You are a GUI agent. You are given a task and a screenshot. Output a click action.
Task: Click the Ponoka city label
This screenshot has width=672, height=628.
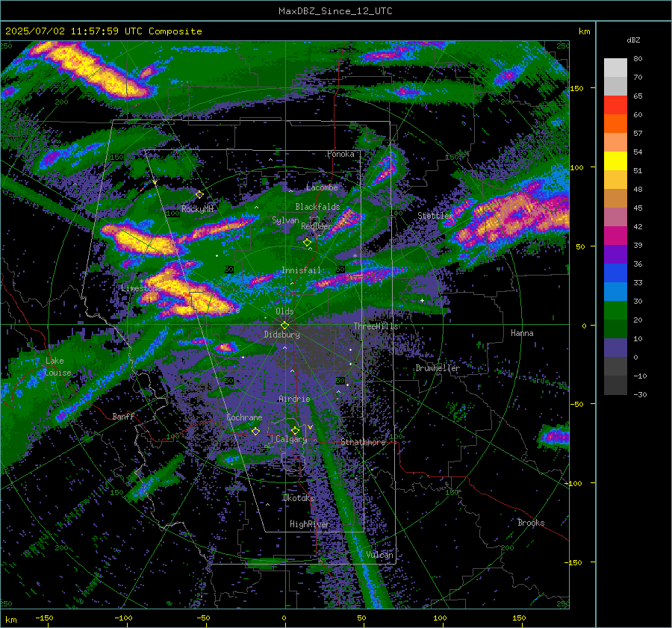(340, 154)
